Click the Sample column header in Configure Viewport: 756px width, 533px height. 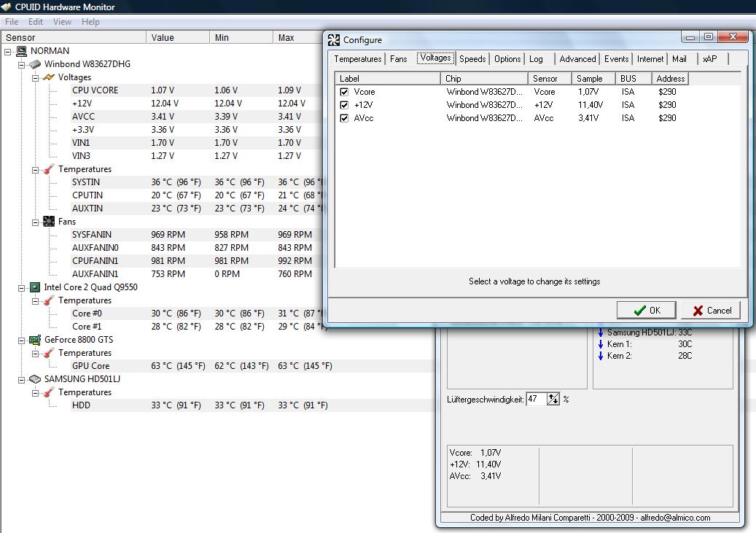point(593,79)
